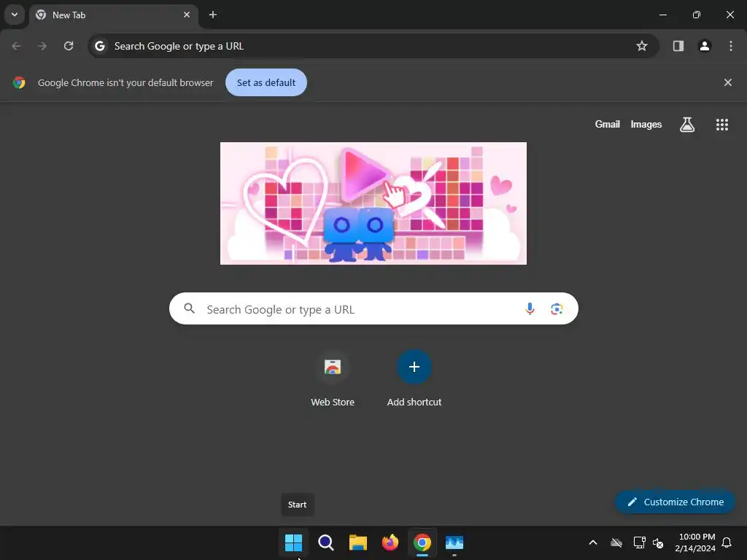Open a new tab with plus button

pyautogui.click(x=213, y=15)
